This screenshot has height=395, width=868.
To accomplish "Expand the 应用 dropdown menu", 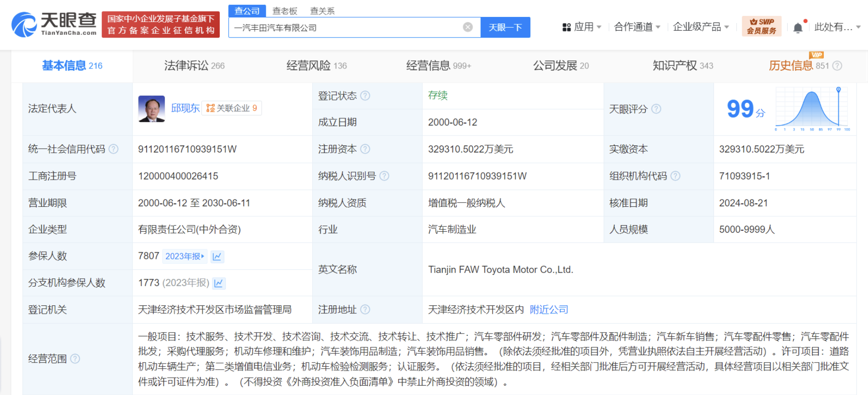I will [x=582, y=27].
